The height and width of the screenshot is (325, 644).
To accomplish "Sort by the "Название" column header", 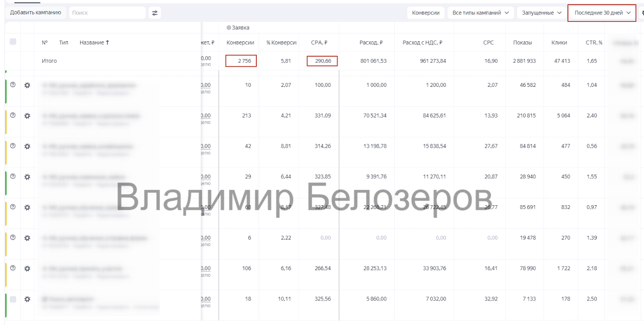I will 94,43.
